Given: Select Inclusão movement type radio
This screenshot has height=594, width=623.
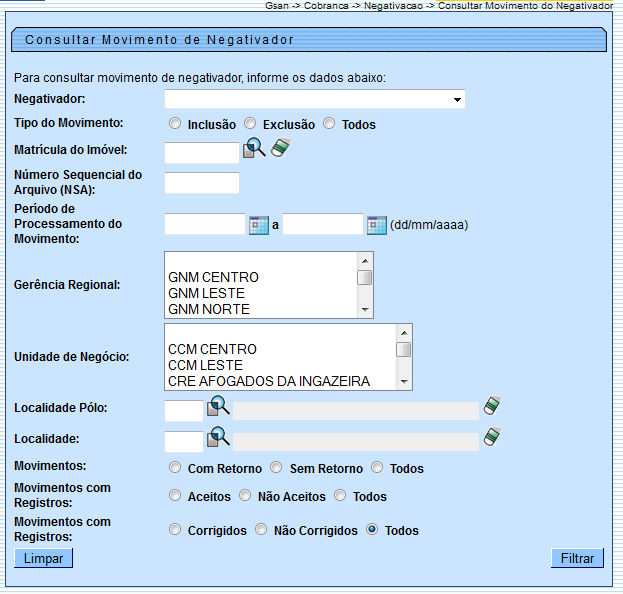Looking at the screenshot, I should coord(176,124).
